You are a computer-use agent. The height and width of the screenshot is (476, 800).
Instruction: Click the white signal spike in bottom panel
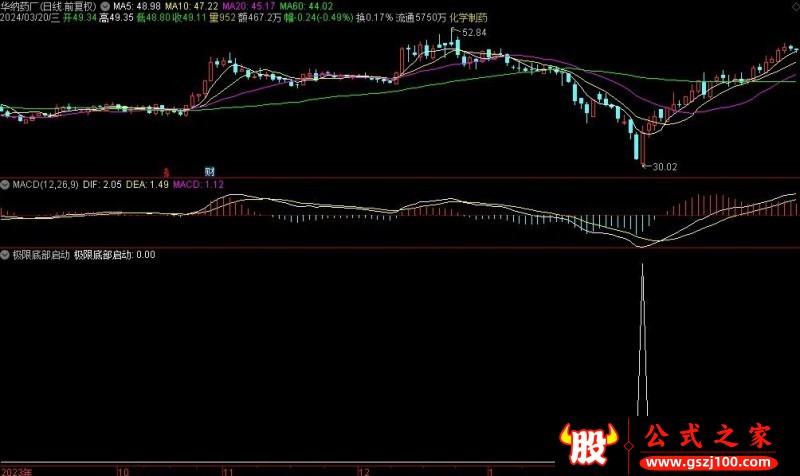[x=642, y=340]
